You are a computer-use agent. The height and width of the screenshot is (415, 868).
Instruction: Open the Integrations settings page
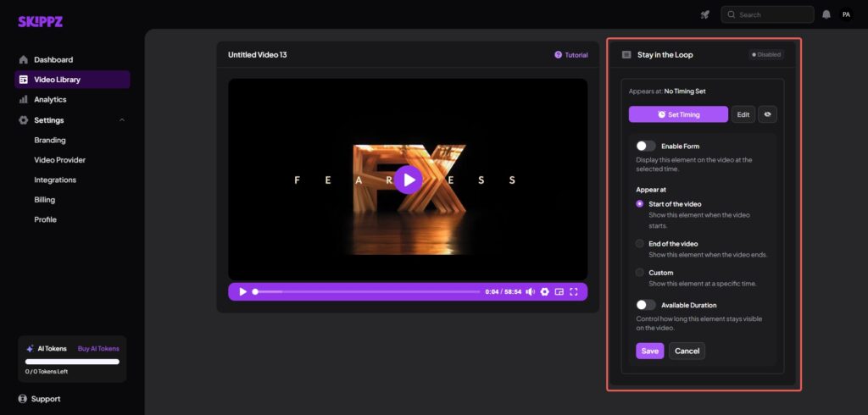pos(55,180)
